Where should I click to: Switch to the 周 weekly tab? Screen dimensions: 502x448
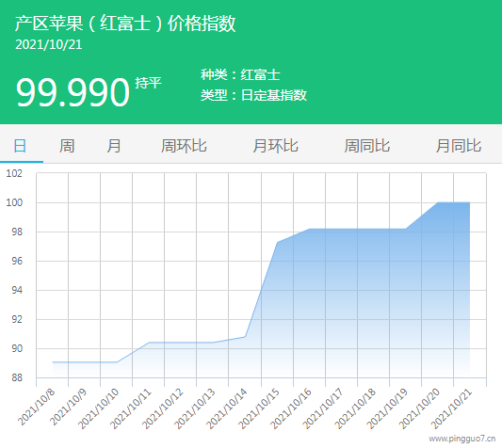[67, 146]
